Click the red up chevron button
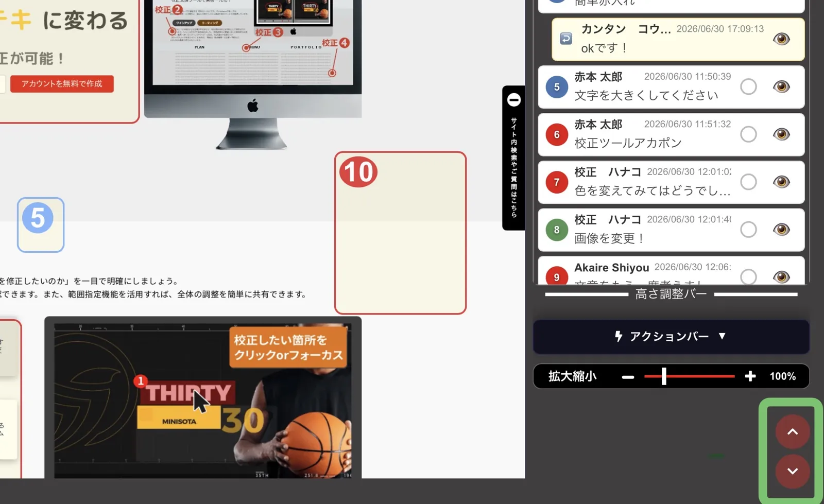Image resolution: width=824 pixels, height=504 pixels. (793, 432)
